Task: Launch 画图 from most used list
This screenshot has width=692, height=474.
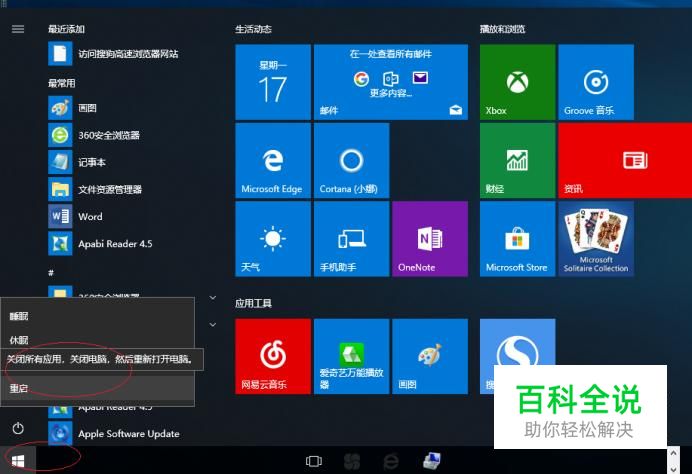Action: (x=60, y=108)
